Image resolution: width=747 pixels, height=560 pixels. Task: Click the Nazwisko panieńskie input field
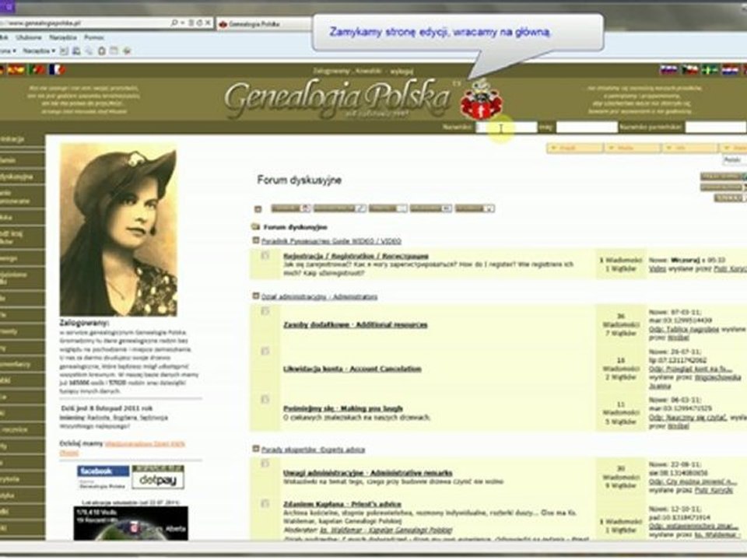(716, 127)
